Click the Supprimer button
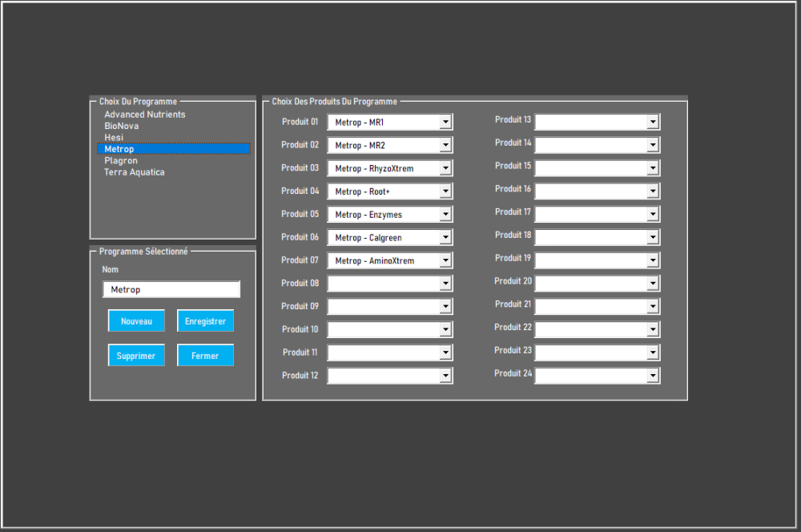 click(x=136, y=355)
